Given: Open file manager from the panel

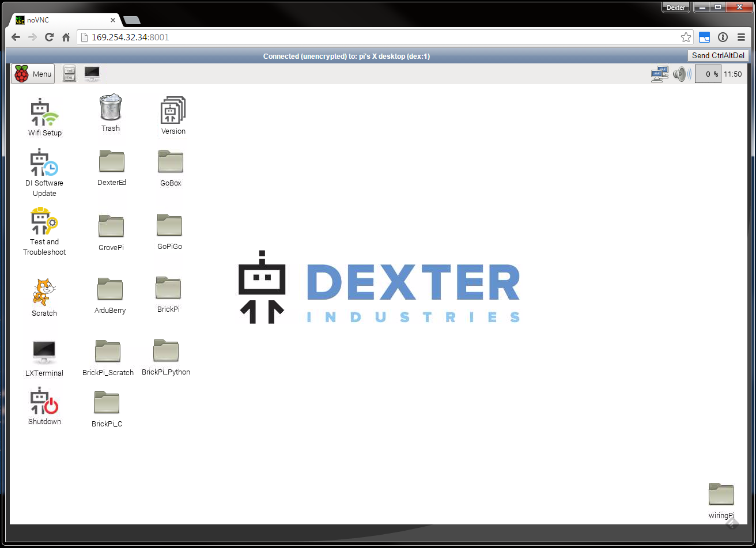Looking at the screenshot, I should pyautogui.click(x=70, y=74).
